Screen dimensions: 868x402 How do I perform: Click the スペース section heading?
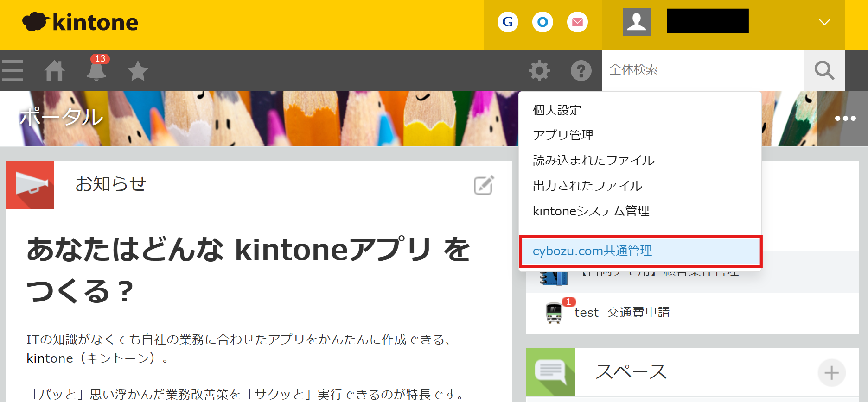click(631, 372)
